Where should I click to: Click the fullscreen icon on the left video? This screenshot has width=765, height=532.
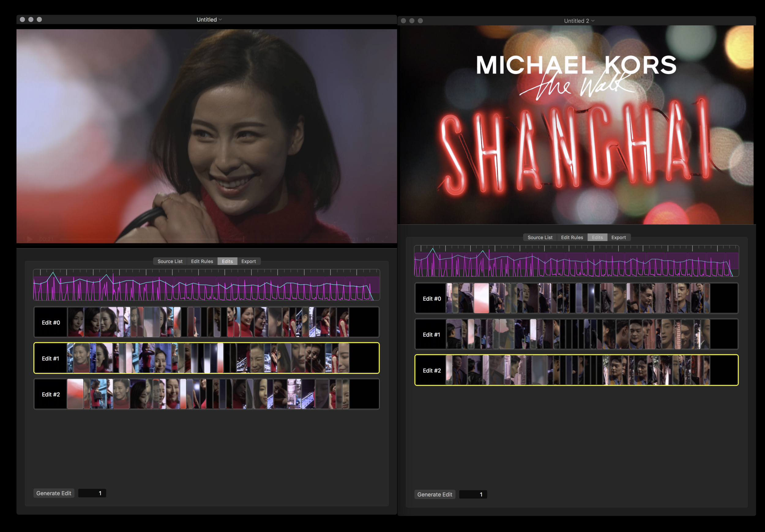pyautogui.click(x=385, y=239)
